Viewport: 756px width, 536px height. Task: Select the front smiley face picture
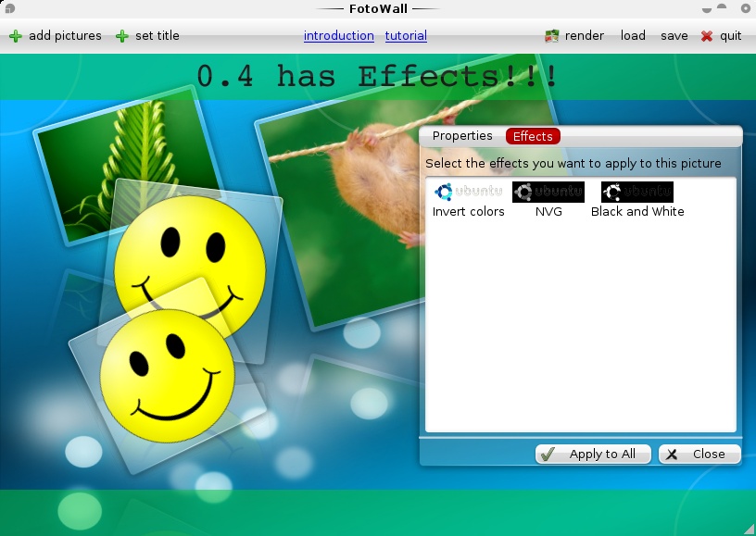pyautogui.click(x=168, y=375)
